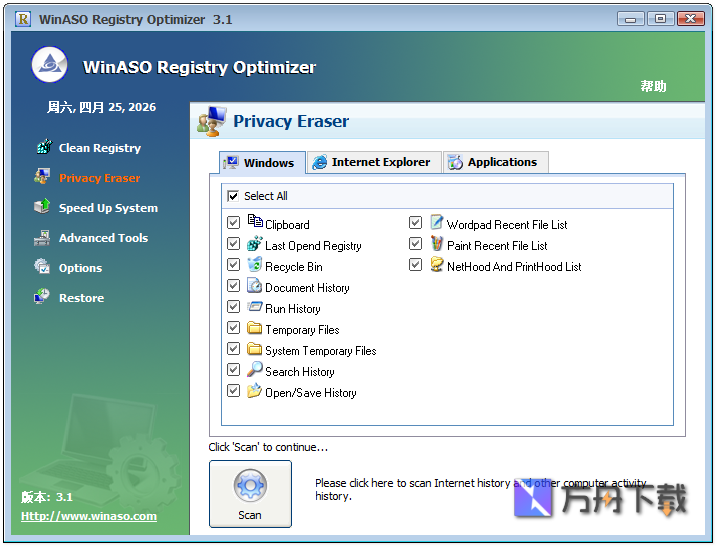Click the title bar R application icon
717x547 pixels.
pos(23,19)
